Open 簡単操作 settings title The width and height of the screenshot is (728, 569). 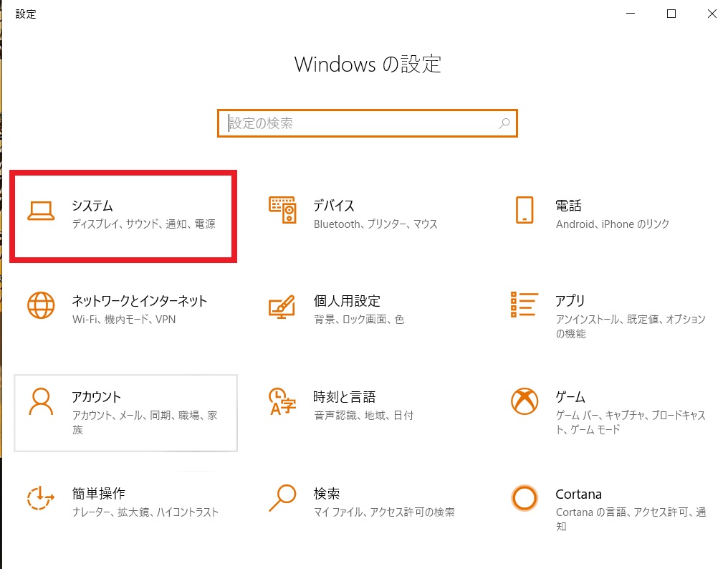98,494
